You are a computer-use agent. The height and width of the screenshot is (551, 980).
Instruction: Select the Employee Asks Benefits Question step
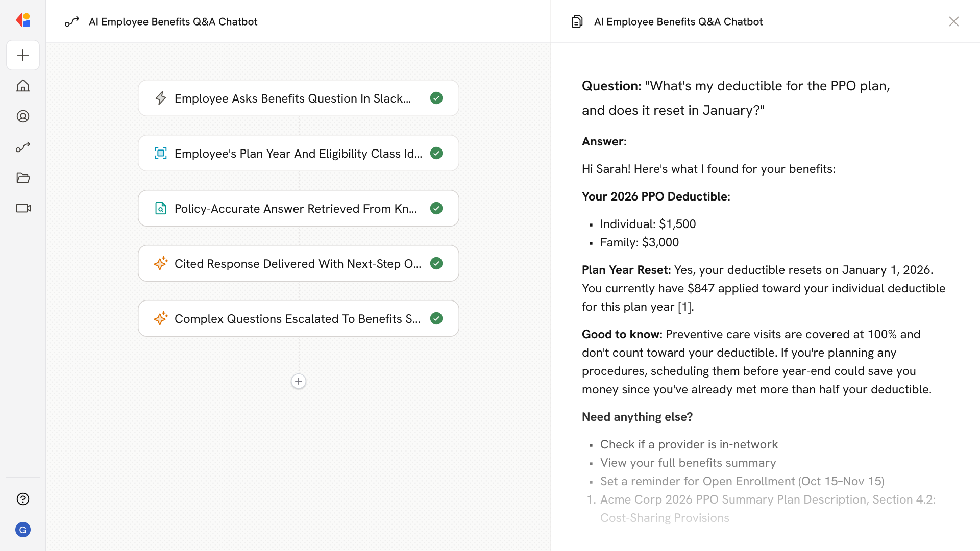292,98
